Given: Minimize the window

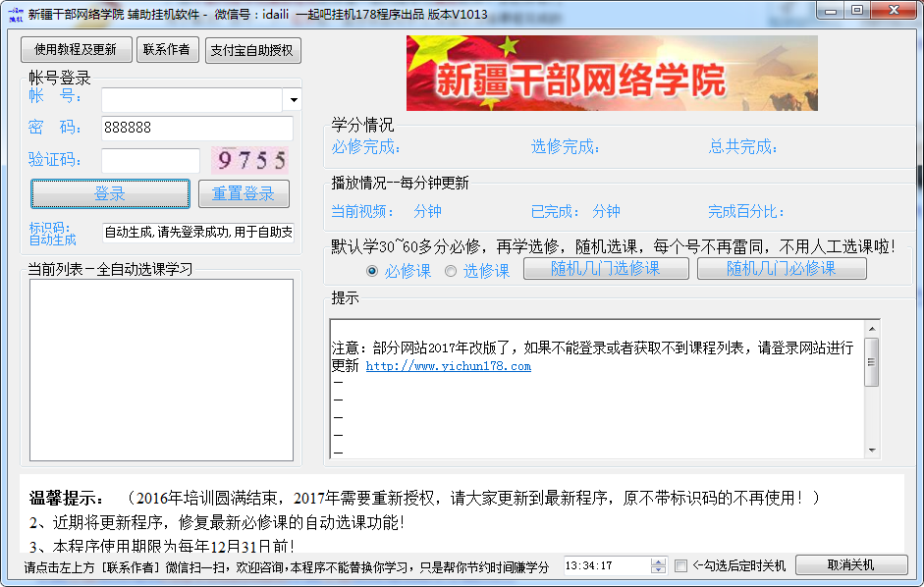Looking at the screenshot, I should [831, 11].
